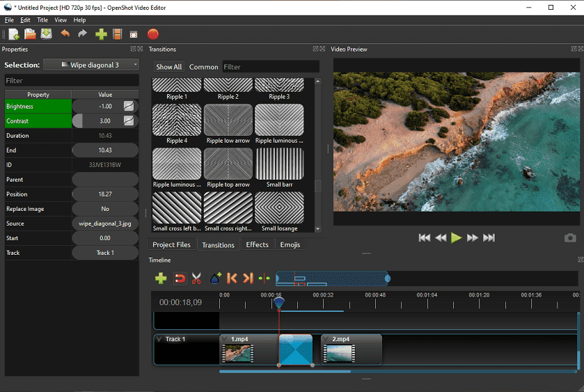The width and height of the screenshot is (584, 392).
Task: Redo the last action
Action: click(82, 34)
